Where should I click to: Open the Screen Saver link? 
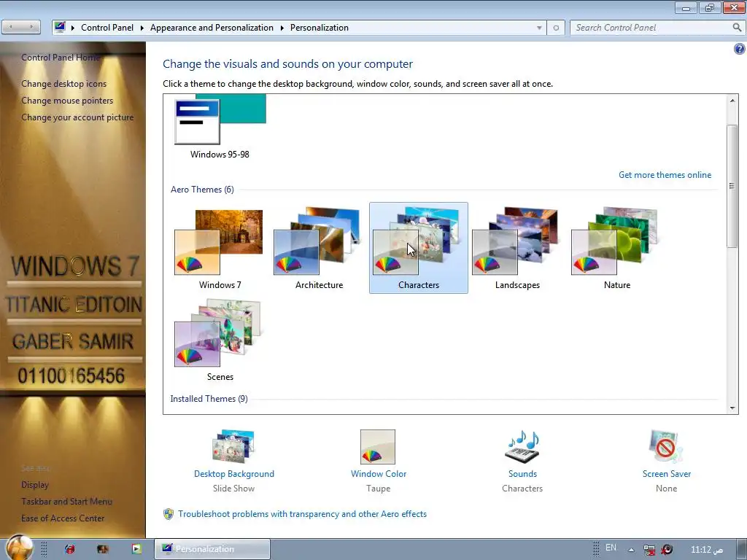pos(666,474)
